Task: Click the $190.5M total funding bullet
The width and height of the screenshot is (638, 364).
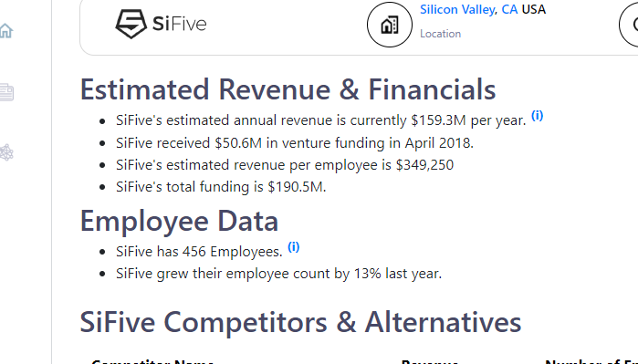Action: click(x=221, y=187)
